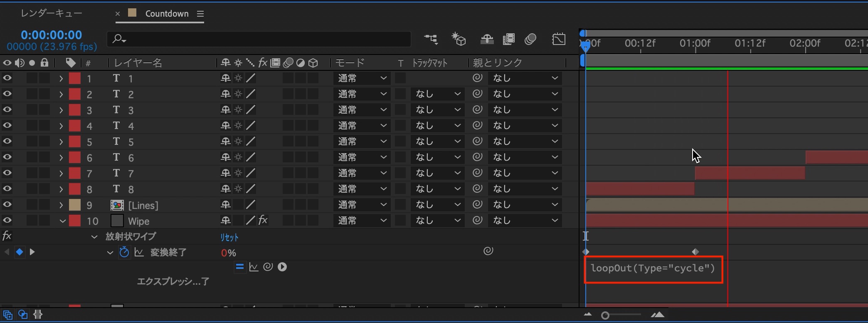This screenshot has width=868, height=323.
Task: Click the red label color of layer 1
Action: 74,78
